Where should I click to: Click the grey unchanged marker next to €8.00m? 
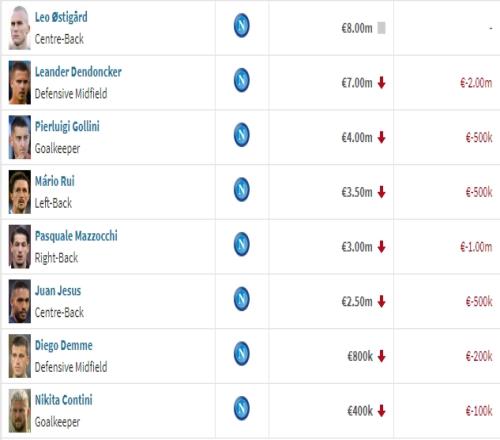coord(381,28)
